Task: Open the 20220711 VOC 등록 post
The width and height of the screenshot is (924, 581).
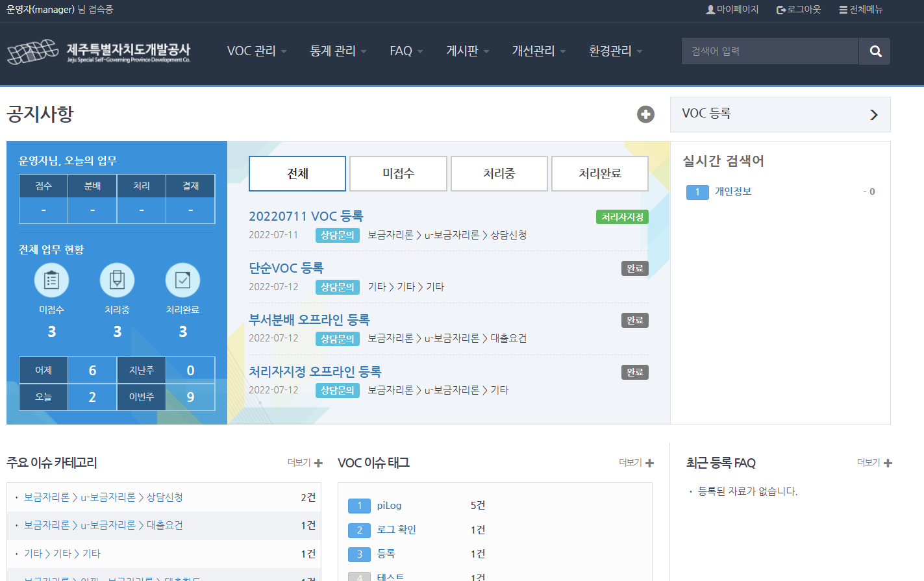Action: tap(306, 216)
